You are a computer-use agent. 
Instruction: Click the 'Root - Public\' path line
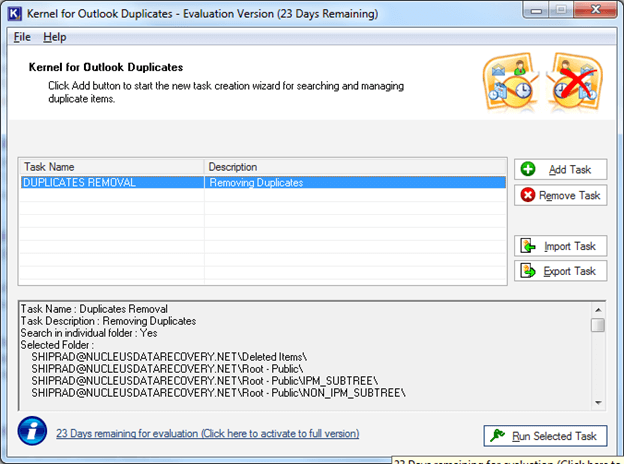[x=167, y=369]
